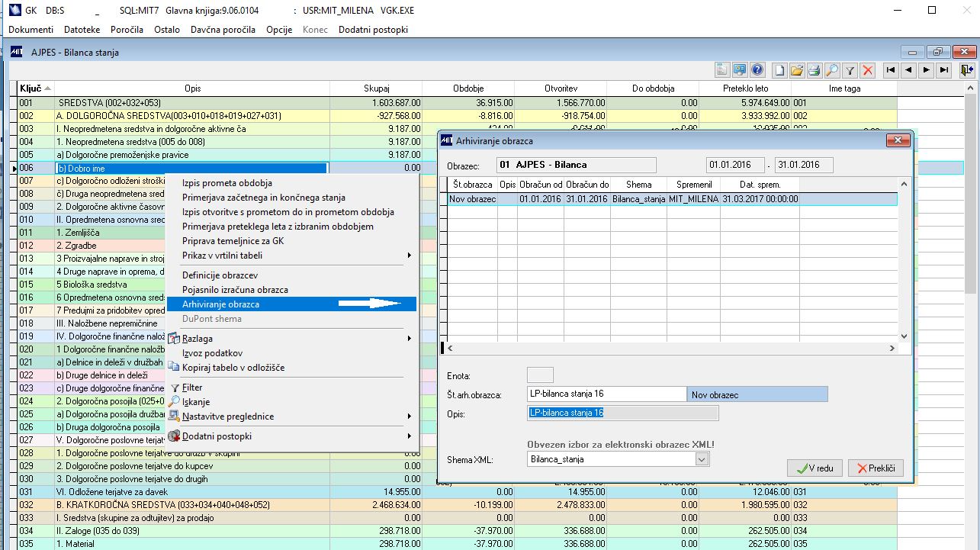The width and height of the screenshot is (980, 550).
Task: Jump to first record navigation arrow
Action: coord(890,70)
